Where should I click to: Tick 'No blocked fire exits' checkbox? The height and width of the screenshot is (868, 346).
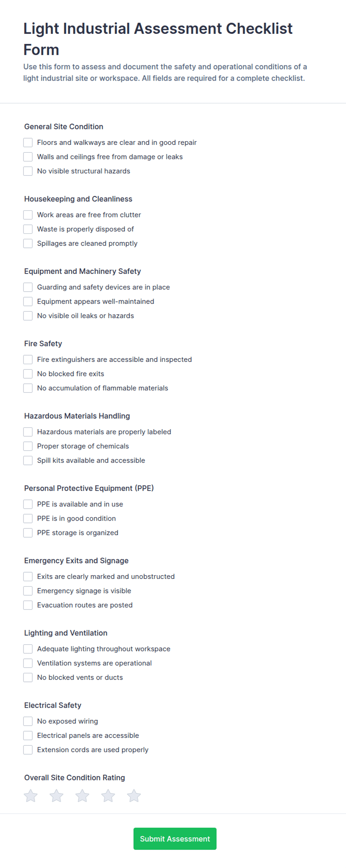point(28,374)
